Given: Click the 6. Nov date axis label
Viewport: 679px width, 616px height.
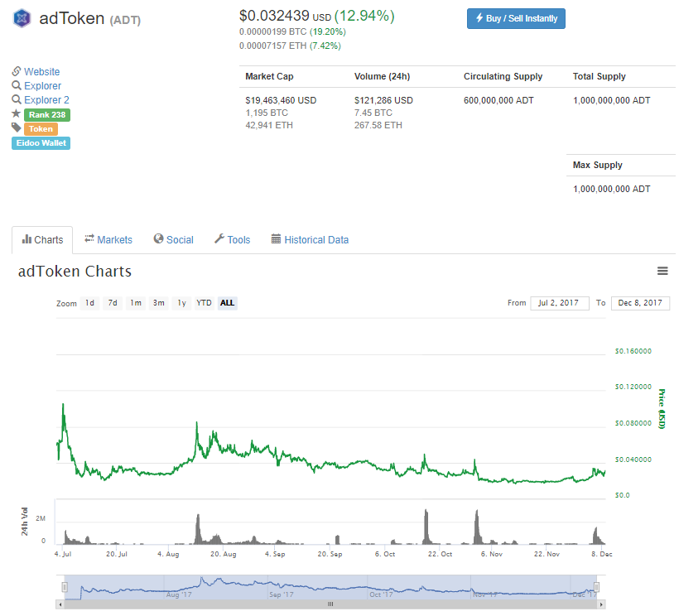Looking at the screenshot, I should [x=492, y=554].
